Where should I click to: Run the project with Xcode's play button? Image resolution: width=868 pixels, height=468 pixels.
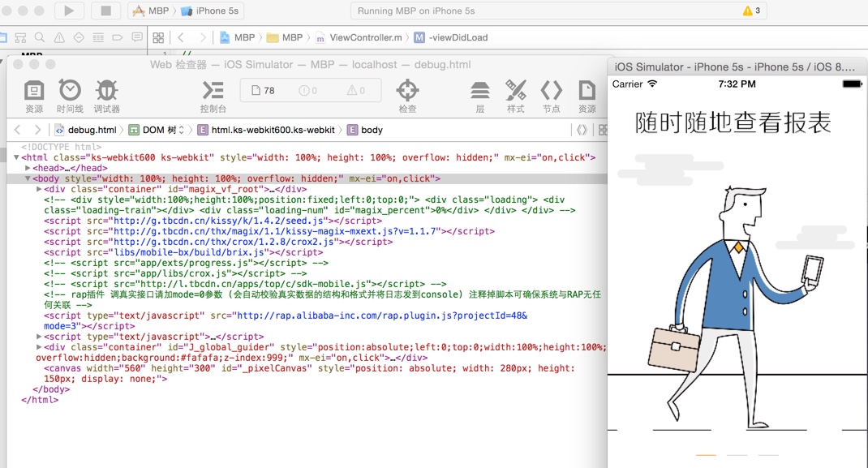tap(69, 11)
